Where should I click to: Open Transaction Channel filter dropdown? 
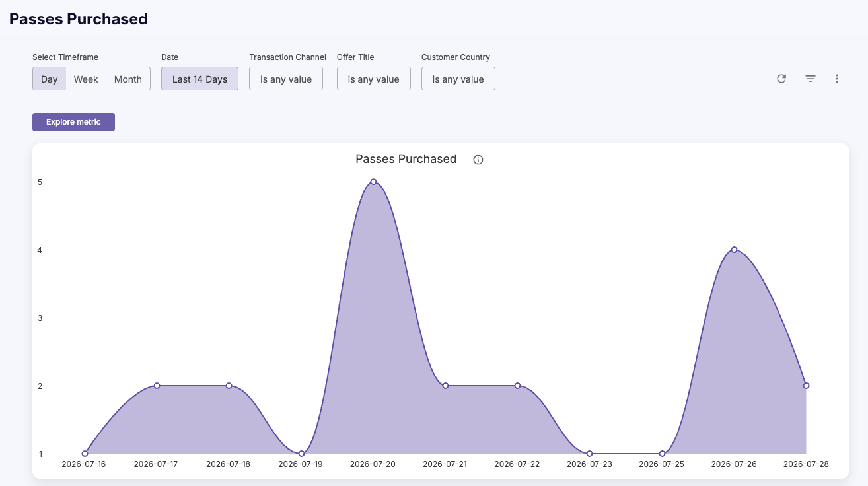286,79
